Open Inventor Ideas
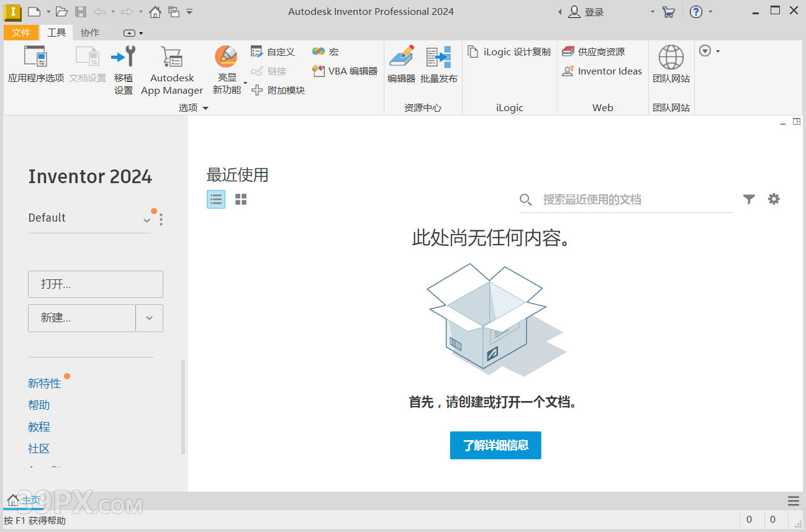 [602, 71]
